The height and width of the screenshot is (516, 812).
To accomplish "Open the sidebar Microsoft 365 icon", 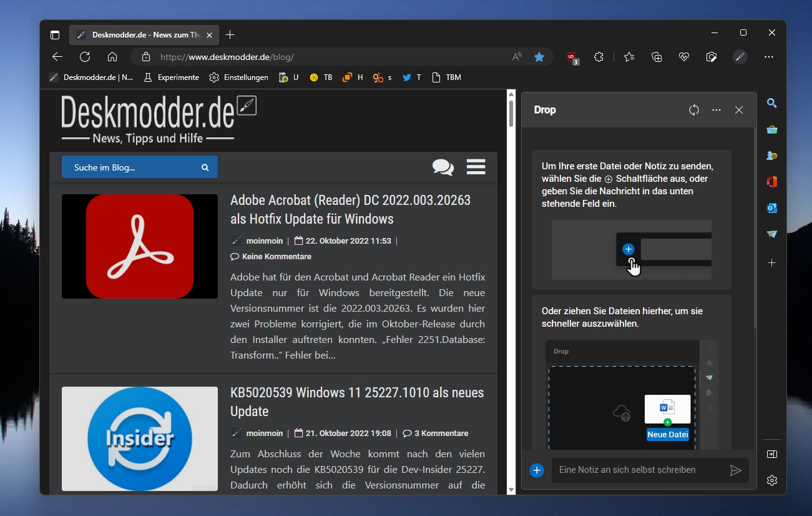I will pyautogui.click(x=772, y=182).
